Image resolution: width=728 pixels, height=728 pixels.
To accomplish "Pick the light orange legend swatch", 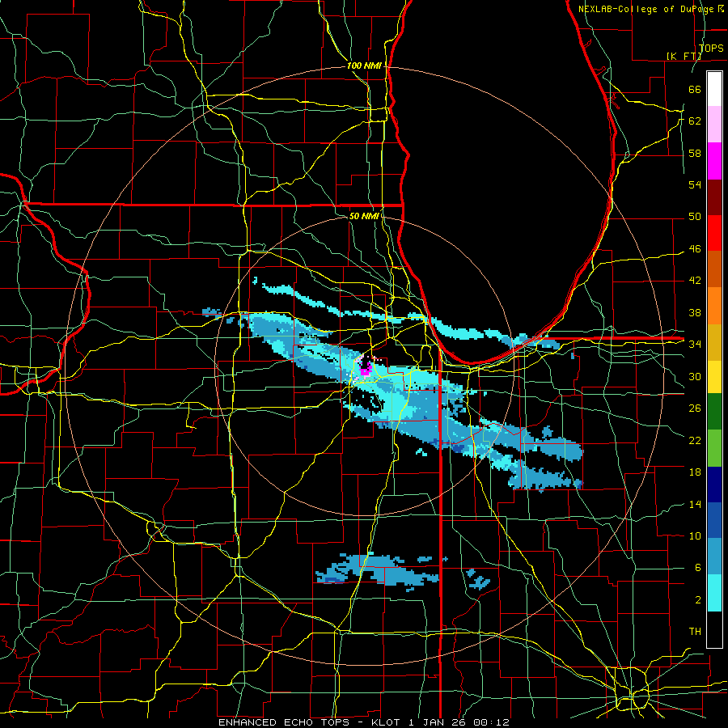I will click(714, 306).
